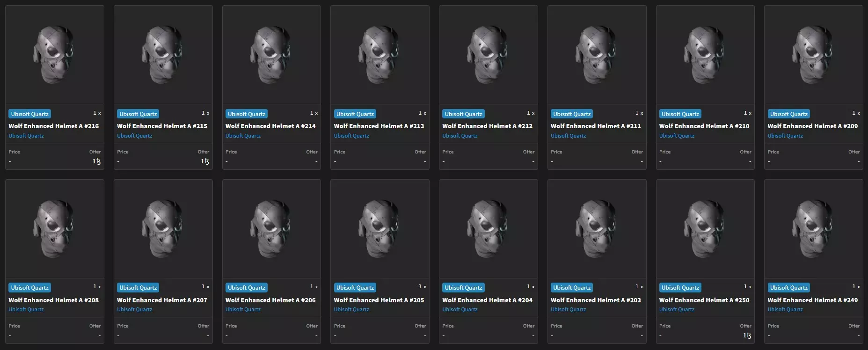The image size is (868, 350).
Task: Select the title Wolf Enhanced Helmet A #203
Action: tap(596, 300)
